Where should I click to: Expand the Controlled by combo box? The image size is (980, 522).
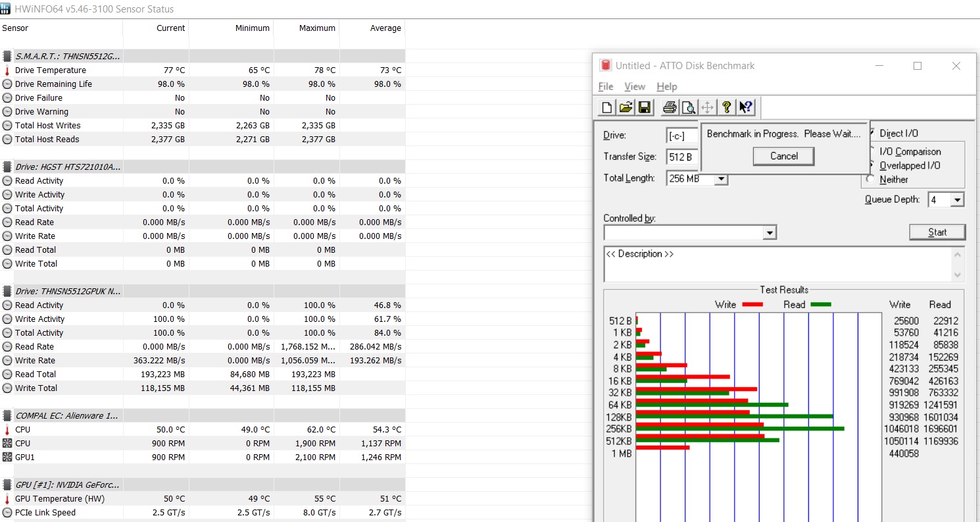click(x=769, y=233)
